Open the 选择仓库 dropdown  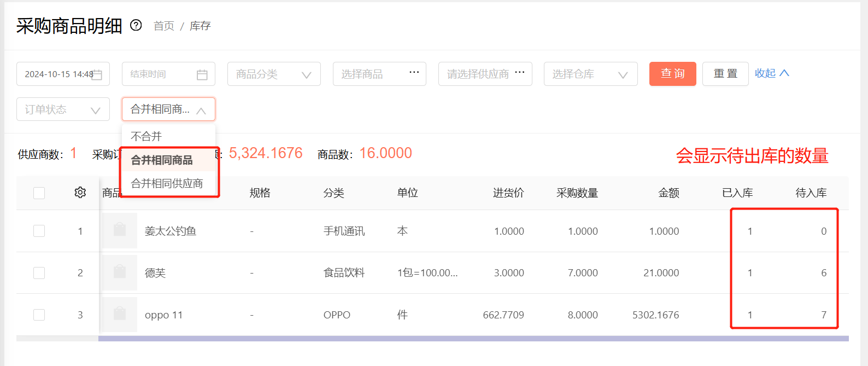tap(590, 74)
